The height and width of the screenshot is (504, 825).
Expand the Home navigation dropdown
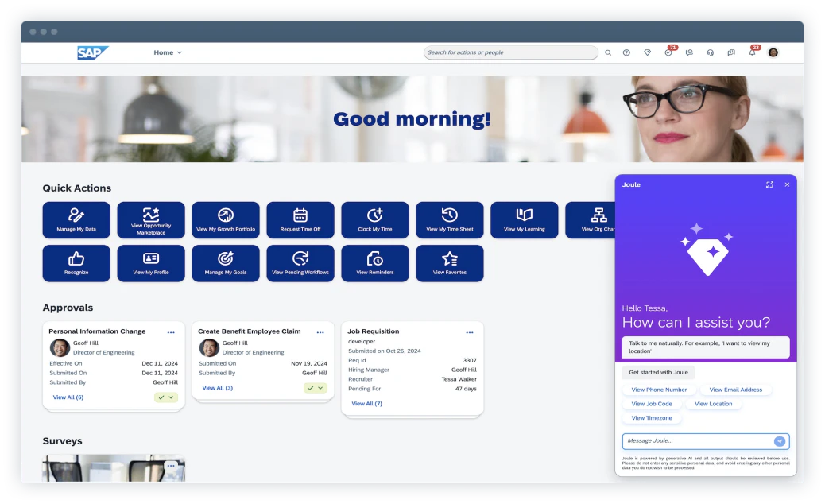[x=167, y=52]
